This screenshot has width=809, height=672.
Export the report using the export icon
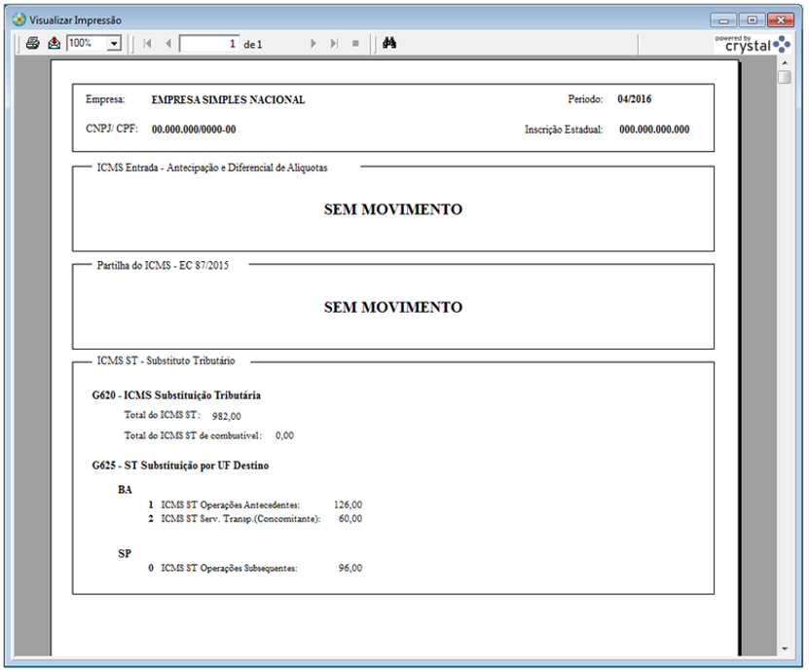click(x=55, y=44)
